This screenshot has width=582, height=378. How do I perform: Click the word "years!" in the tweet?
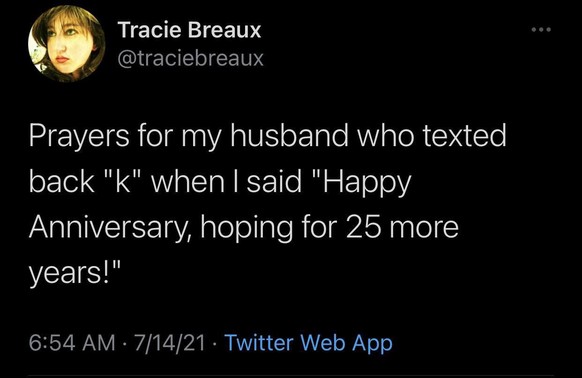coord(75,273)
